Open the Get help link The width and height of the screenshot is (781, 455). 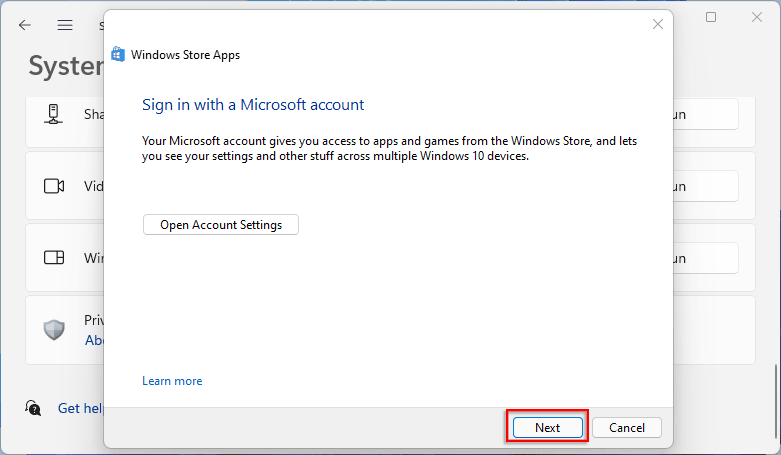[x=80, y=408]
